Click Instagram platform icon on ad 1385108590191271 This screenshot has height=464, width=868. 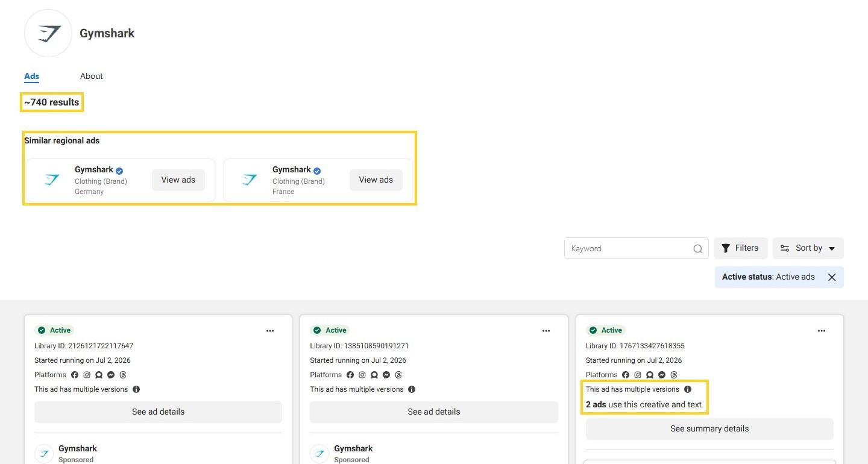[x=362, y=375]
